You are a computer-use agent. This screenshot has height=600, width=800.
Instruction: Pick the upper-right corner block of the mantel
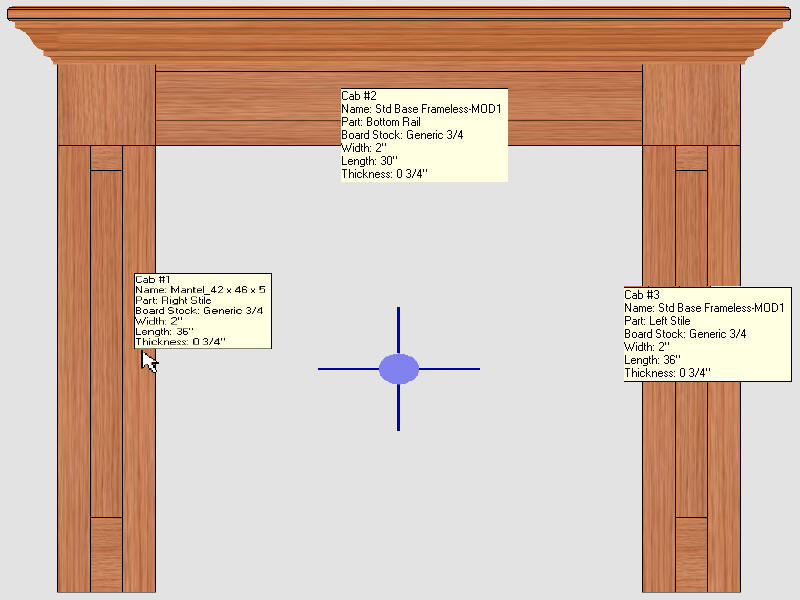click(691, 105)
